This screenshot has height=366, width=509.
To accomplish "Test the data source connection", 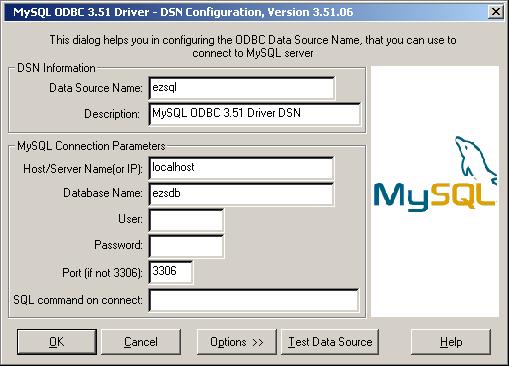I will pos(330,342).
